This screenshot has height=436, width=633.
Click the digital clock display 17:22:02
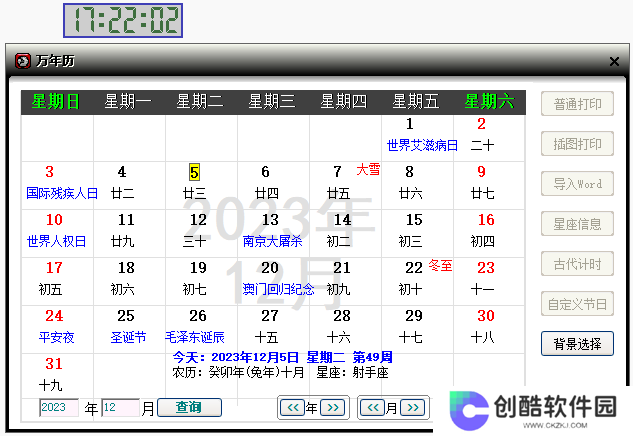123,21
